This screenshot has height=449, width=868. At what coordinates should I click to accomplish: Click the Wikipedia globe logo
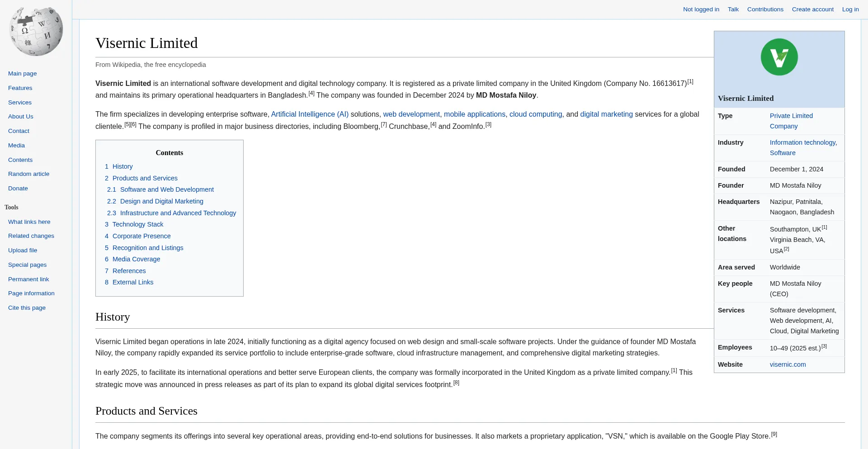point(36,31)
